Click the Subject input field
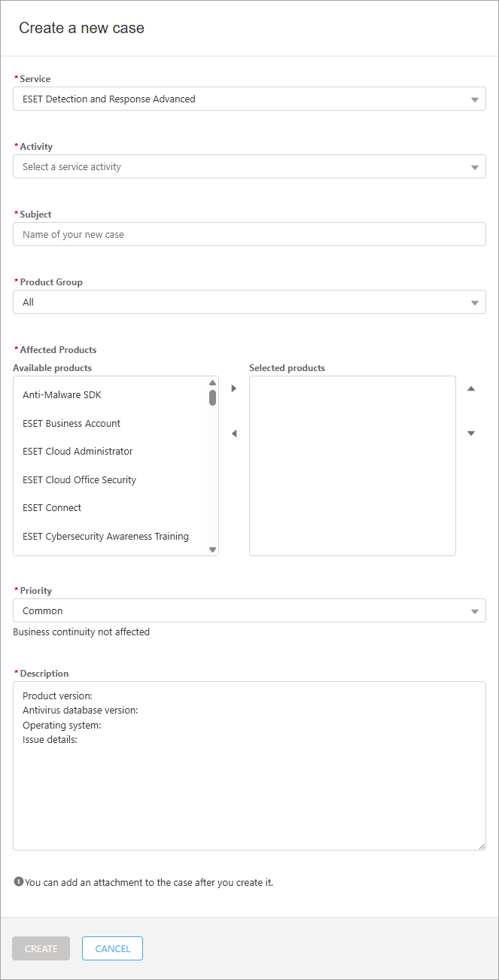Viewport: 499px width, 980px height. (248, 234)
